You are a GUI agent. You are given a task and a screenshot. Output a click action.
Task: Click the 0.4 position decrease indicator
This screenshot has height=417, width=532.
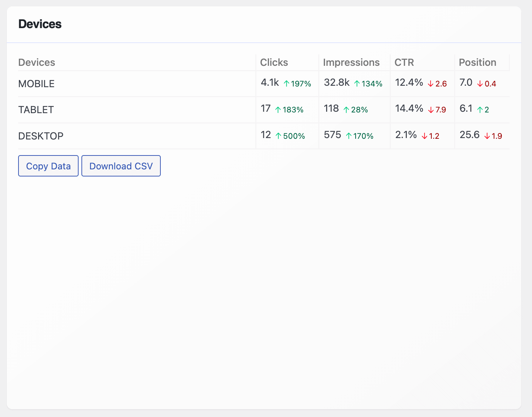coord(486,84)
